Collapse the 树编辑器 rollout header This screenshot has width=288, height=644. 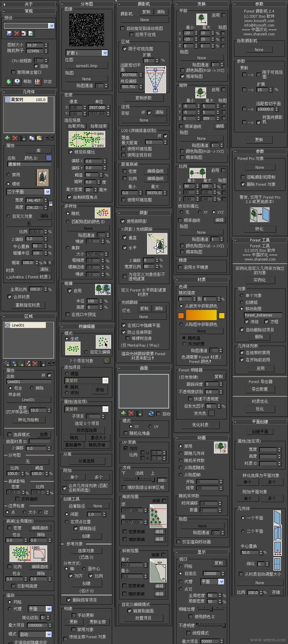pos(87,326)
